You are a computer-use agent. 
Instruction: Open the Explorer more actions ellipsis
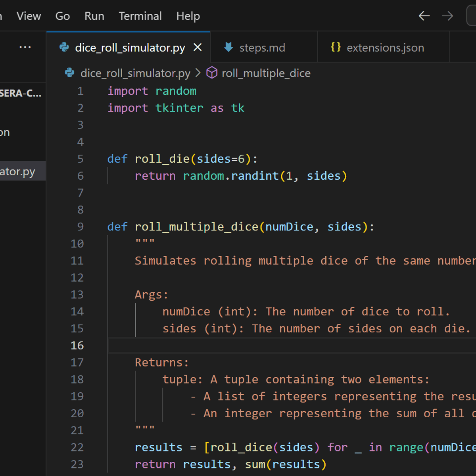[x=25, y=47]
